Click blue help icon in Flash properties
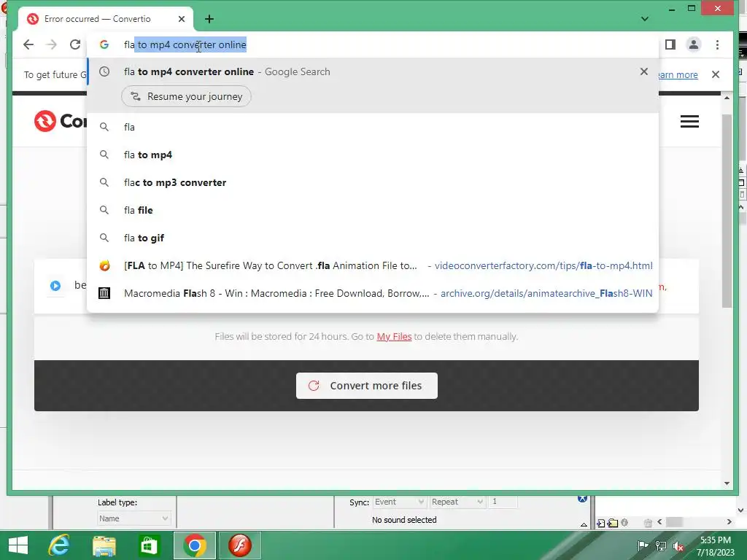The height and width of the screenshot is (560, 747). click(x=582, y=499)
